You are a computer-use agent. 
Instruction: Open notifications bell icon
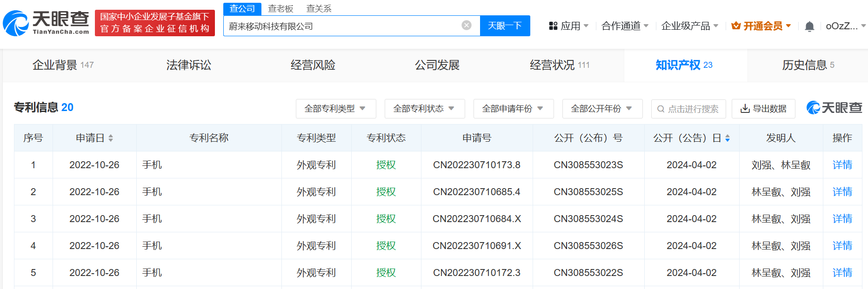(x=809, y=26)
